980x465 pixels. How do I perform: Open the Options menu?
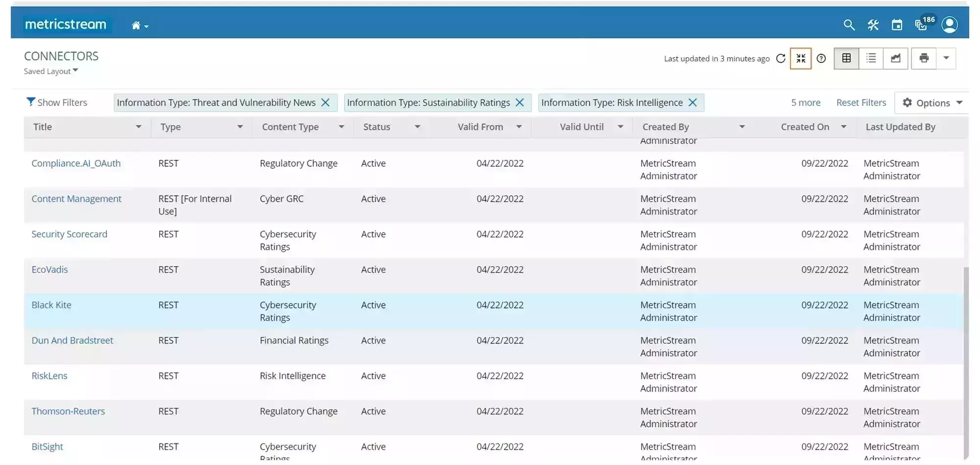coord(932,103)
